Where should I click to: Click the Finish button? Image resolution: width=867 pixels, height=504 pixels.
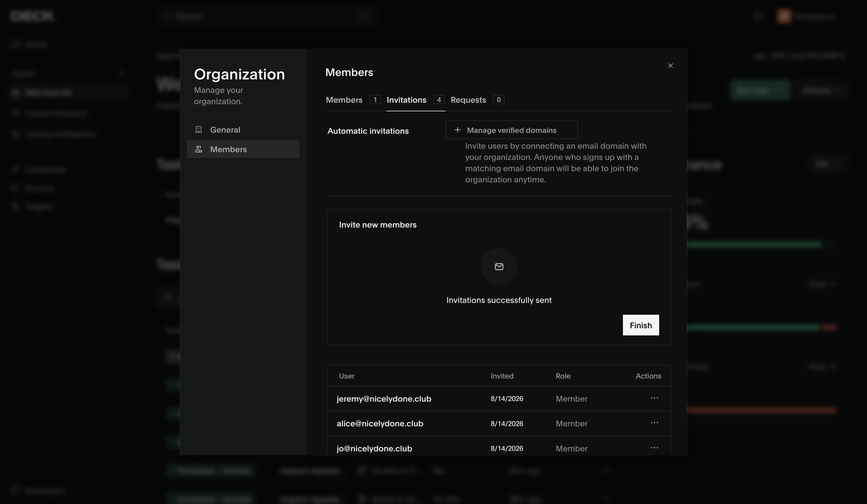click(640, 325)
